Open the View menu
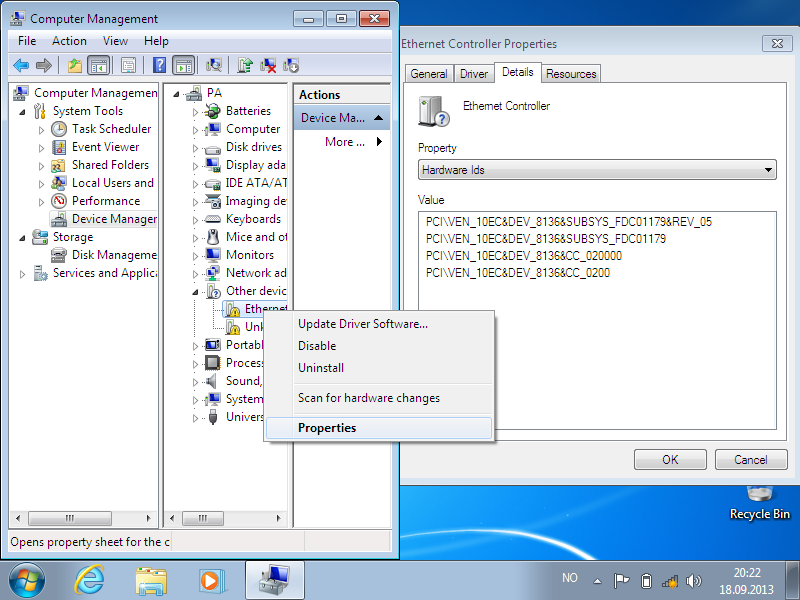The height and width of the screenshot is (600, 800). pos(115,41)
